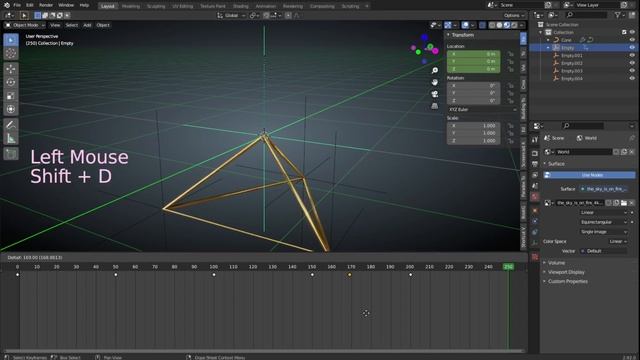Open the viewport Add menu
Screen dimensions: 640x360
coord(87,25)
